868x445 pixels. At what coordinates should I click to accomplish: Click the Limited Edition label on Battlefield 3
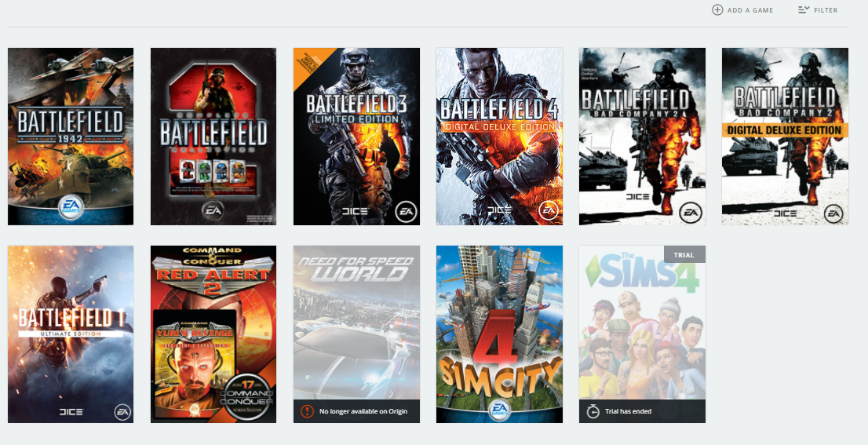tap(356, 119)
